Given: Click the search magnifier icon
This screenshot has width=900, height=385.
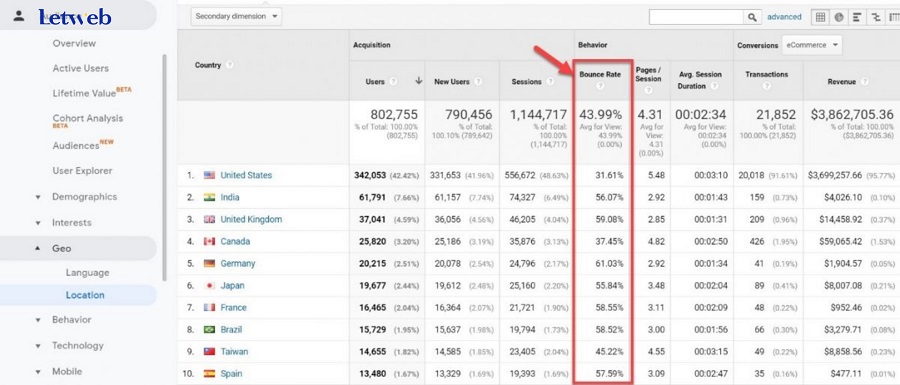Looking at the screenshot, I should click(752, 17).
